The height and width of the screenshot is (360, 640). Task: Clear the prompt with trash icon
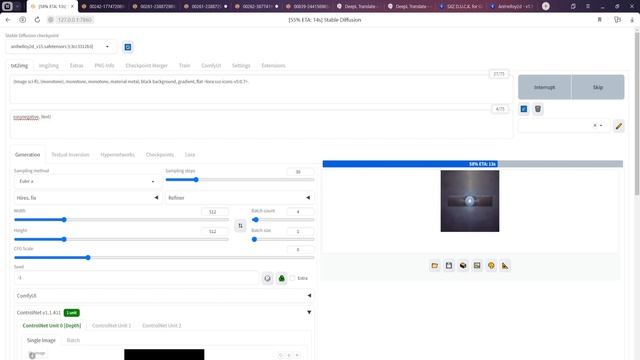pyautogui.click(x=538, y=109)
